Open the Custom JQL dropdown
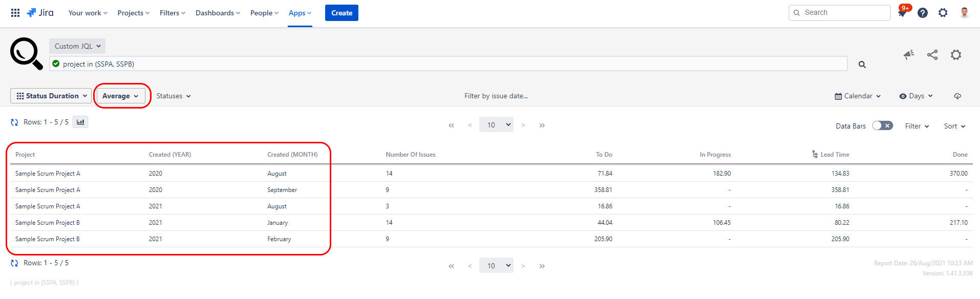The image size is (980, 299). pos(77,46)
